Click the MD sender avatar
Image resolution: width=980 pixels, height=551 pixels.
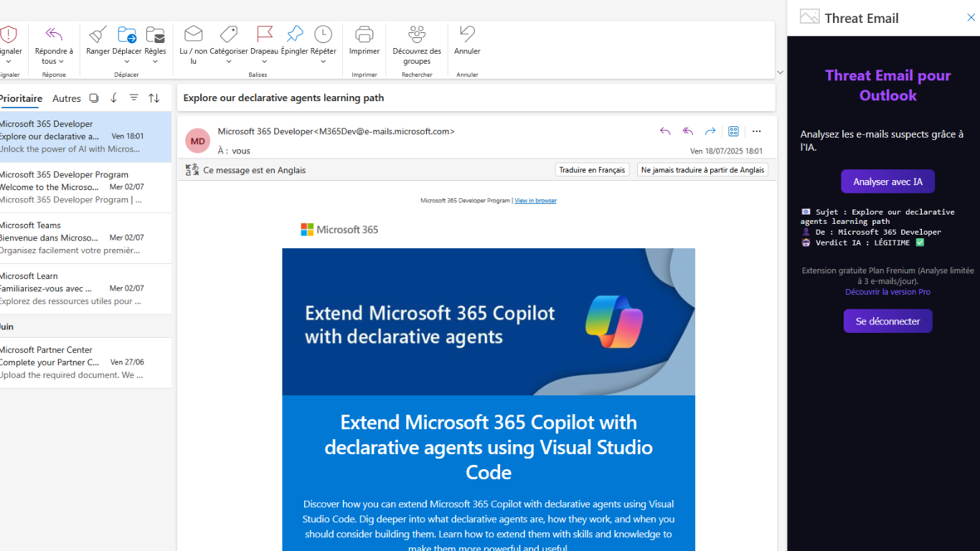198,141
